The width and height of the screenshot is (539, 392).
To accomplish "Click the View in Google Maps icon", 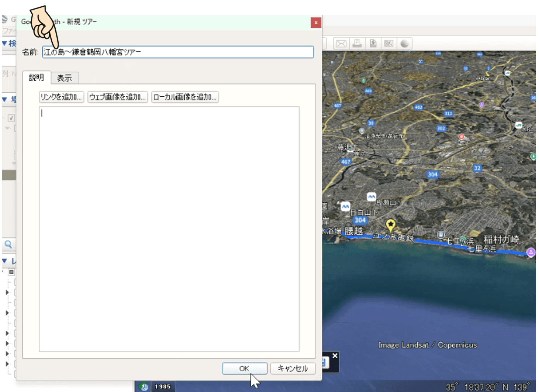I will pos(388,44).
